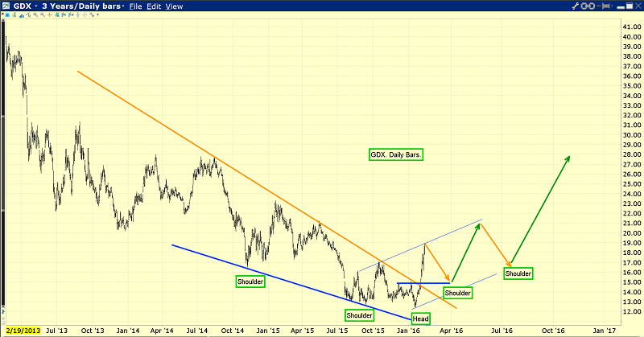Image resolution: width=644 pixels, height=337 pixels.
Task: Click the magnifier icon beside the orange crosshair
Action: coord(43,14)
